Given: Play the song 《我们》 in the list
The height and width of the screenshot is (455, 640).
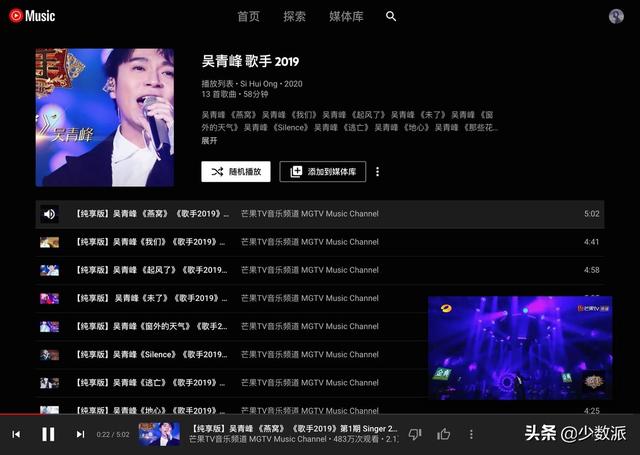Looking at the screenshot, I should [x=146, y=242].
